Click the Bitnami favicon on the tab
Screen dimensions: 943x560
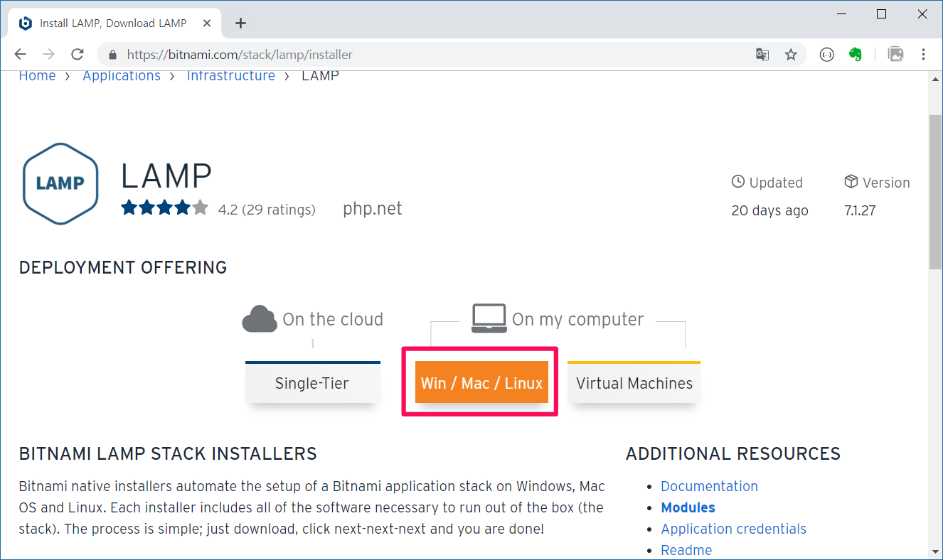pos(25,23)
